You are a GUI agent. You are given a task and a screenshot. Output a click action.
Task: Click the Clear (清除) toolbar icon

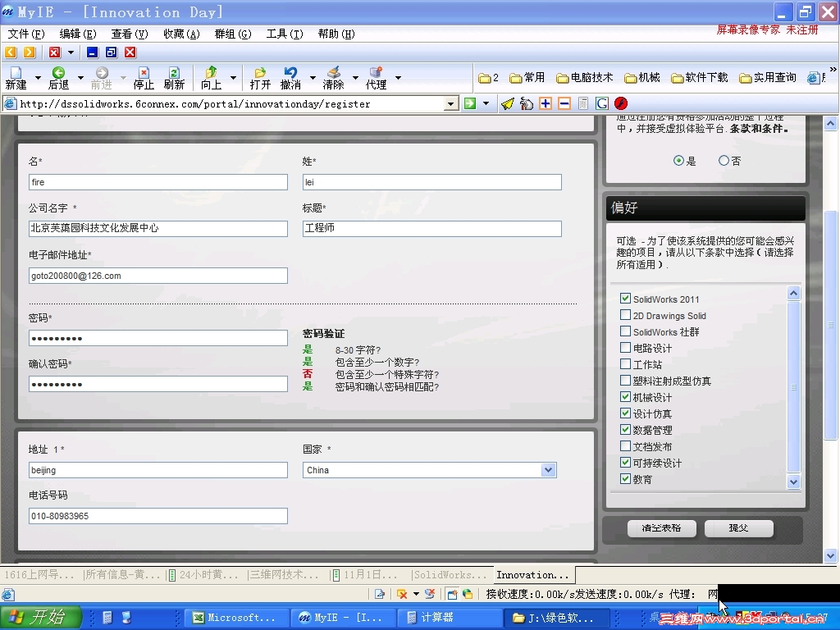coord(333,78)
